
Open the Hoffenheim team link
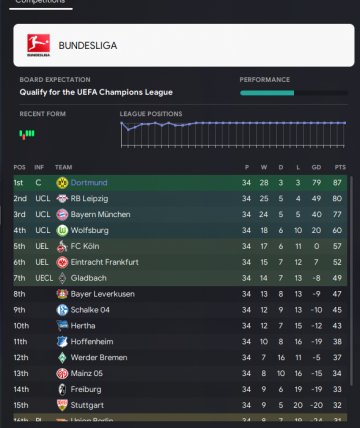(x=92, y=342)
